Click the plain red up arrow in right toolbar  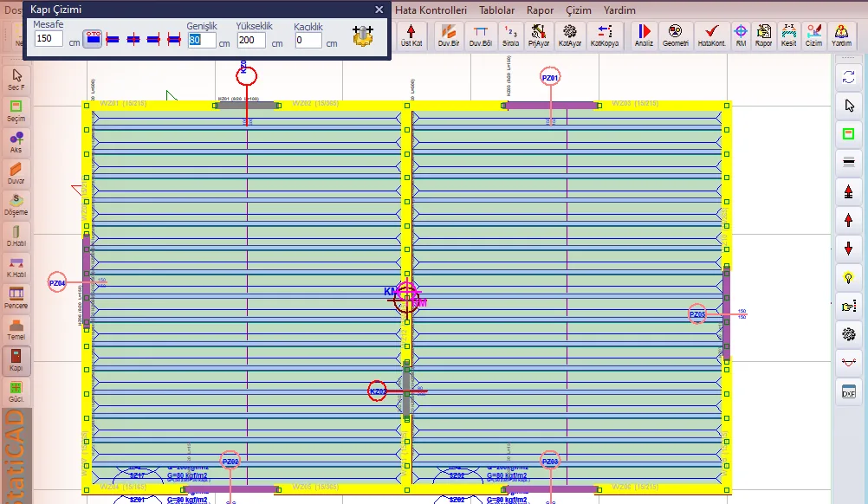[849, 220]
